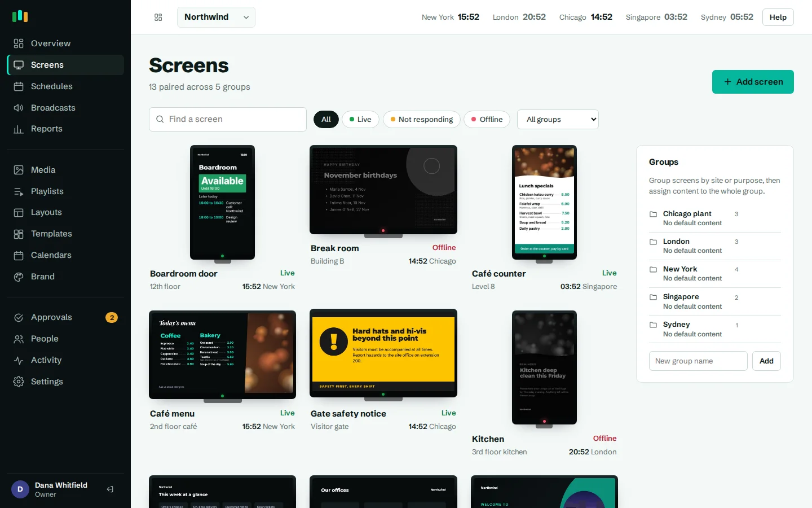Click the Media image icon
The width and height of the screenshot is (812, 508).
tap(19, 170)
